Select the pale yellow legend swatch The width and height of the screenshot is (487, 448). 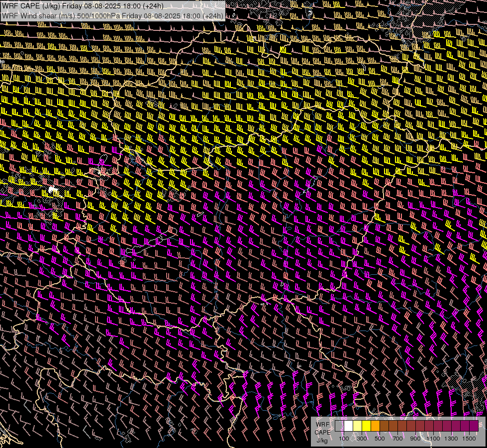358,426
